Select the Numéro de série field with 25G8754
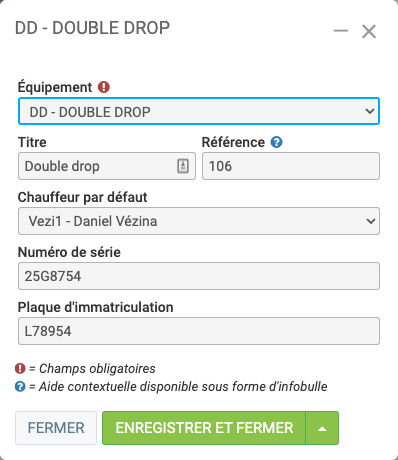The height and width of the screenshot is (460, 398). [199, 276]
